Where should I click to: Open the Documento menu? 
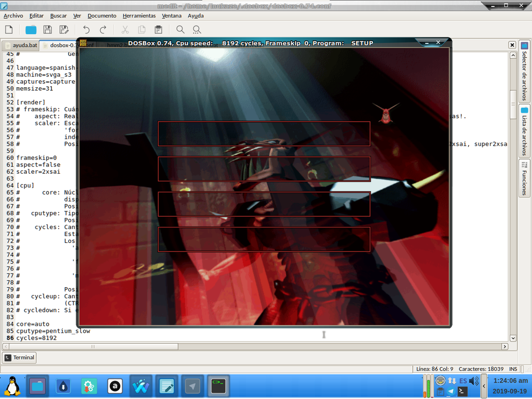coord(102,15)
